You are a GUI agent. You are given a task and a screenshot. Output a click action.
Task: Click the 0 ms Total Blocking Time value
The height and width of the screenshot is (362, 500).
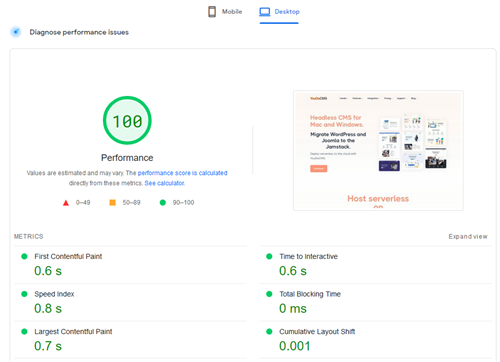(293, 309)
